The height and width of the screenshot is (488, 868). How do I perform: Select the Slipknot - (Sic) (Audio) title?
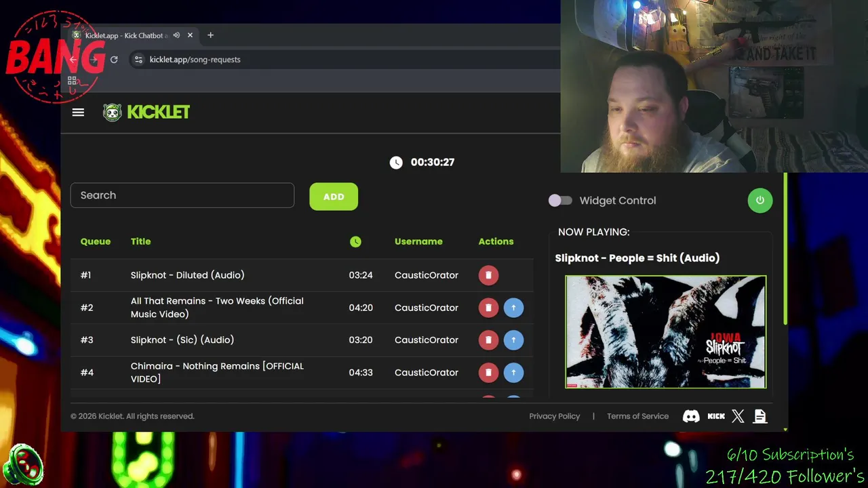point(182,340)
